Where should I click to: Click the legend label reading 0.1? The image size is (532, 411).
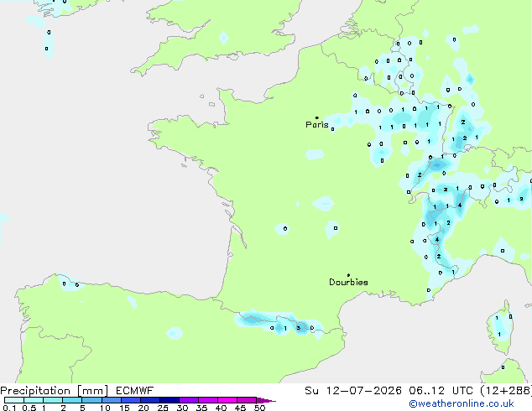coord(9,408)
